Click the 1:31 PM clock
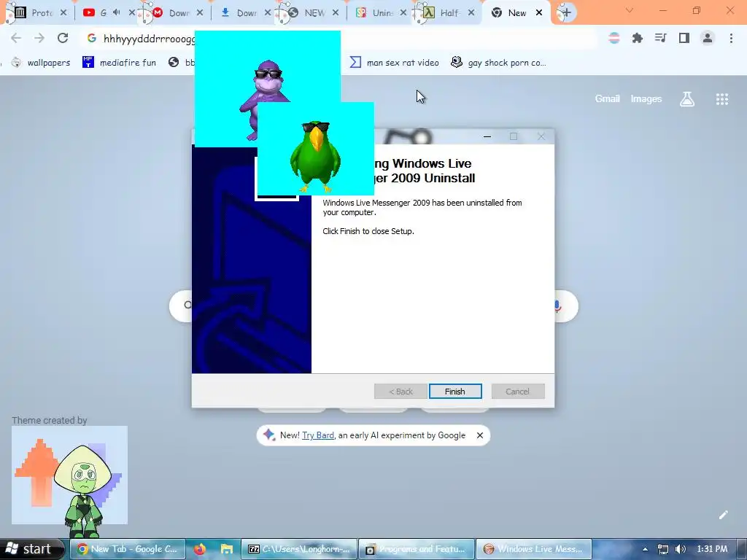The width and height of the screenshot is (747, 560). [x=713, y=549]
